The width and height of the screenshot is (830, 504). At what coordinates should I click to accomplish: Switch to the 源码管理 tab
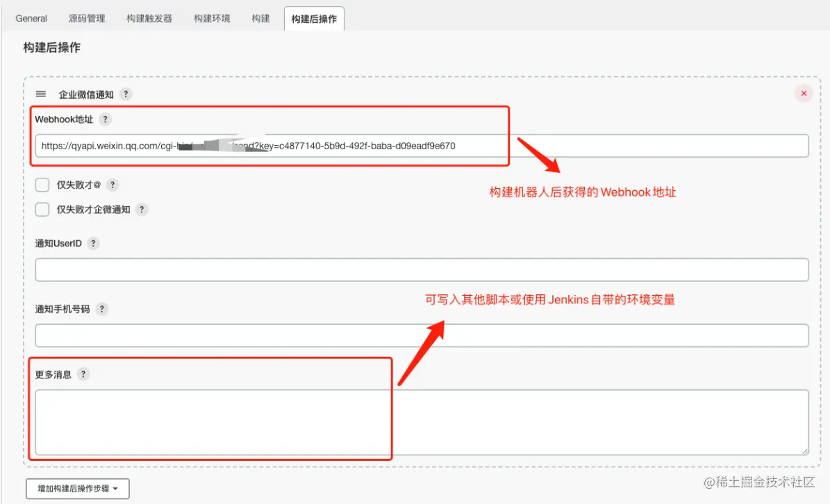point(87,19)
